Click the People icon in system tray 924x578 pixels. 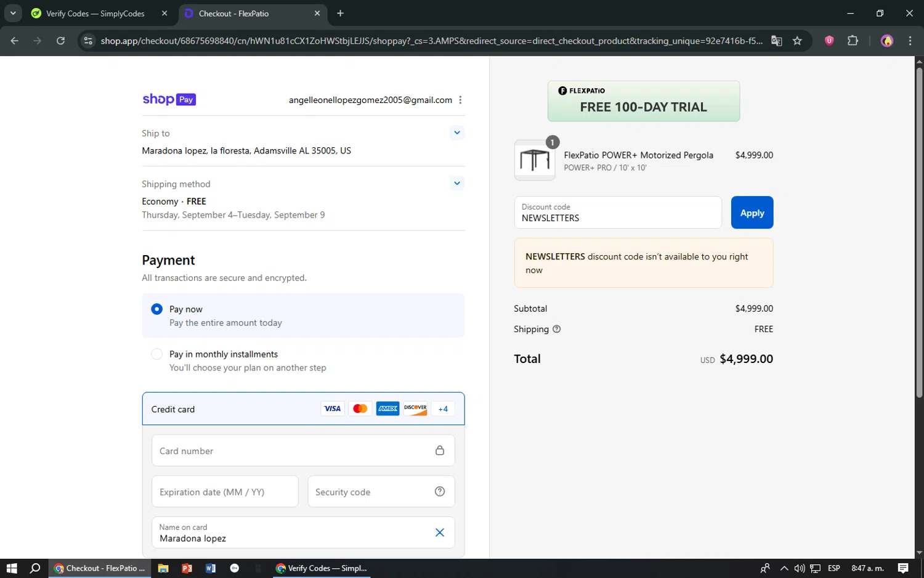click(x=765, y=568)
